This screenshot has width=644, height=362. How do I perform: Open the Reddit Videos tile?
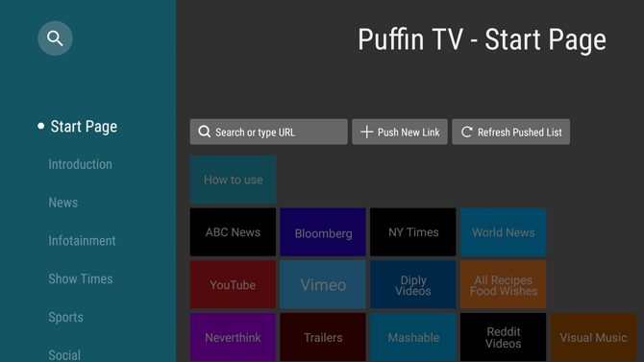coord(503,337)
